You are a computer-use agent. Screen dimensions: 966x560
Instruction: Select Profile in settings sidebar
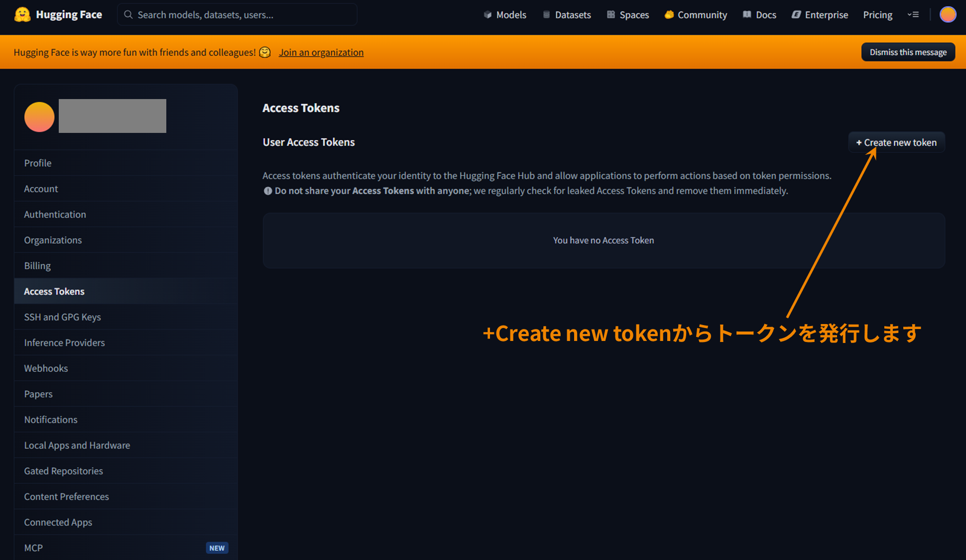click(x=38, y=163)
